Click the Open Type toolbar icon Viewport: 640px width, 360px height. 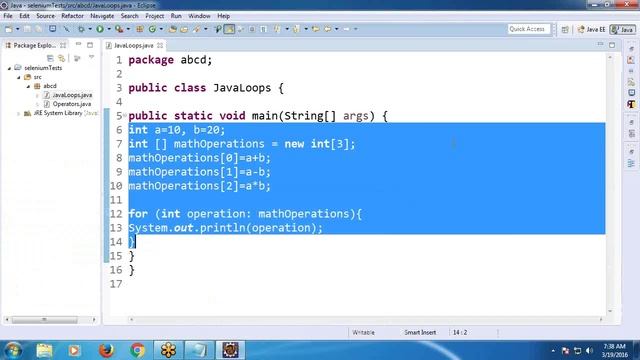173,29
